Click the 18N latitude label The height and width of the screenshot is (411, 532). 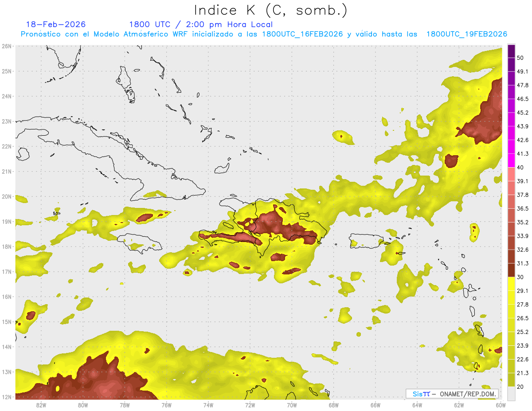tap(7, 247)
